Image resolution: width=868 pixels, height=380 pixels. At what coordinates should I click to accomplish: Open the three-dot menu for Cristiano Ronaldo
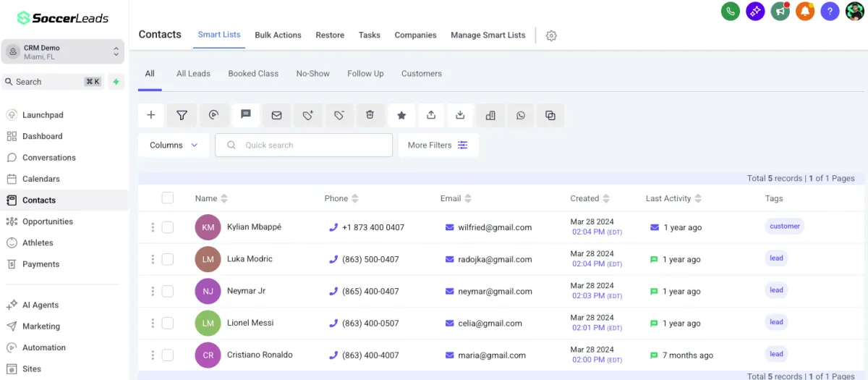tap(153, 355)
